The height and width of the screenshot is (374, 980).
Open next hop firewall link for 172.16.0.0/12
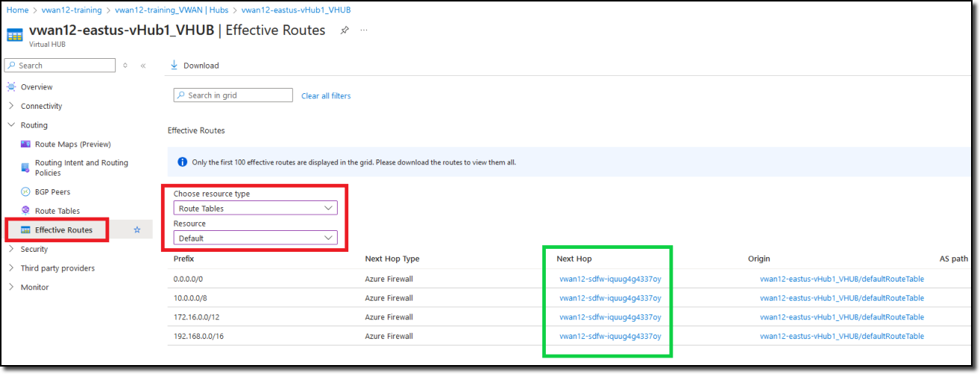[610, 317]
